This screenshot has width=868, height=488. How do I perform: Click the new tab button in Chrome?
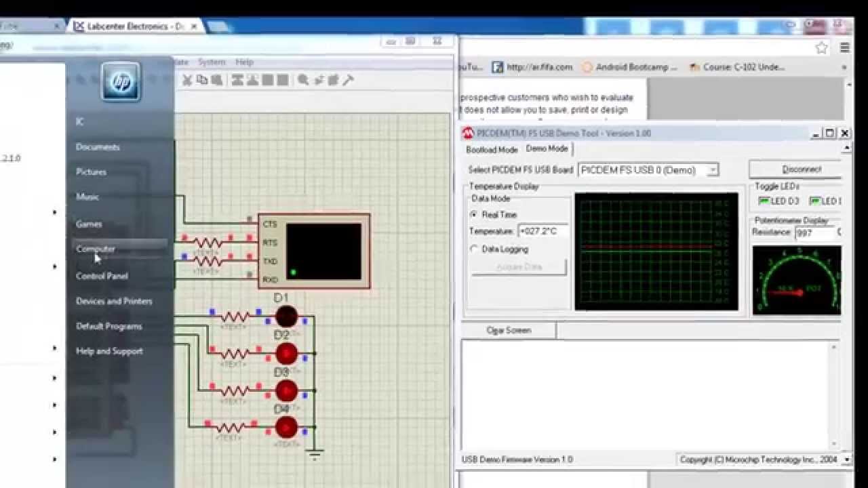click(x=218, y=26)
